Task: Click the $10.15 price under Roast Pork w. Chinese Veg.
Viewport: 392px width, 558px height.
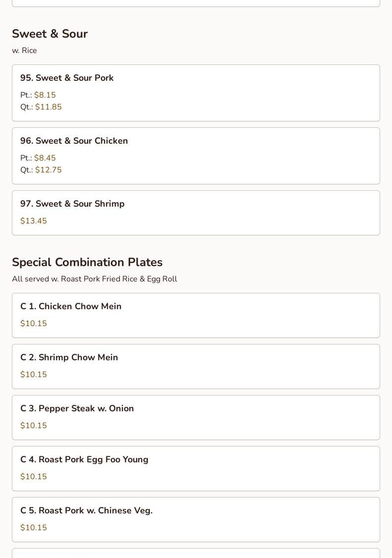Action: [33, 527]
